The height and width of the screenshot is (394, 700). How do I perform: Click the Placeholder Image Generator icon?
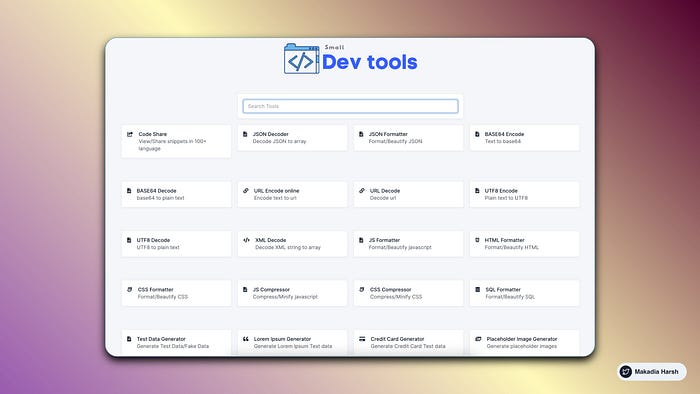[478, 339]
